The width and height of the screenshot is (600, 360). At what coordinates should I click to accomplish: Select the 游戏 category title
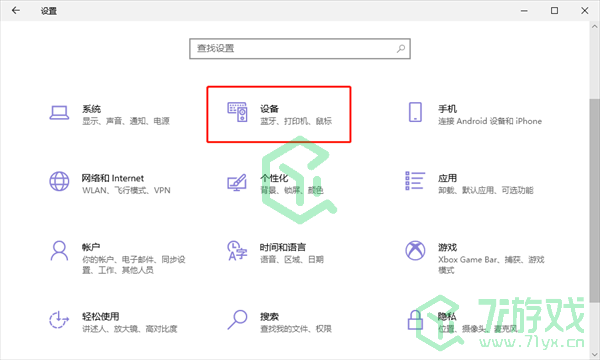[447, 248]
